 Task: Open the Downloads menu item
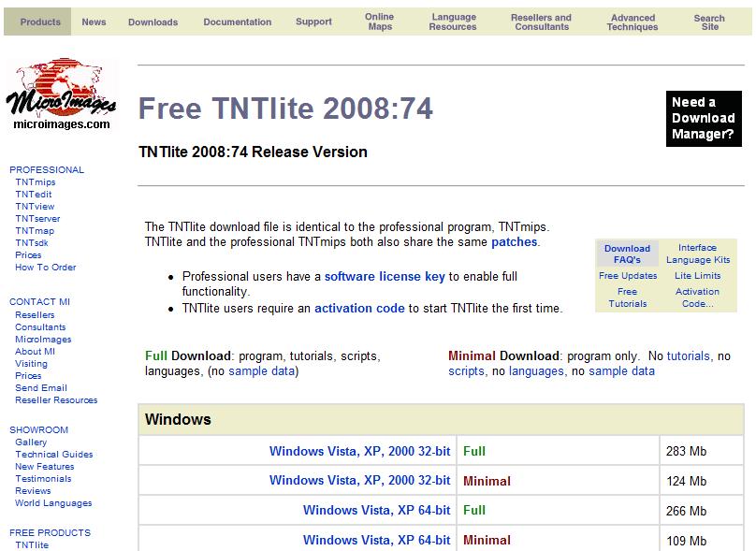[x=153, y=22]
